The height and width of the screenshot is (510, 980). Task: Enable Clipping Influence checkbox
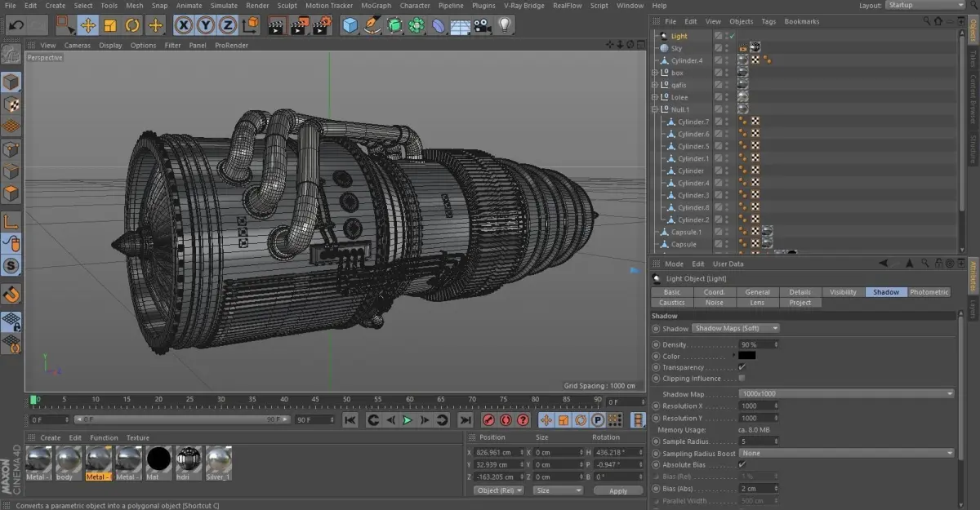(742, 379)
